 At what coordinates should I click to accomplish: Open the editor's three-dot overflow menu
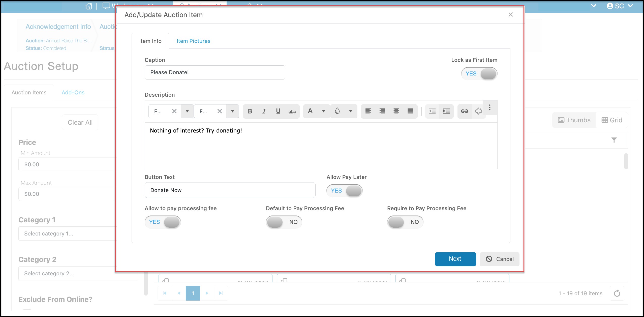coord(489,108)
